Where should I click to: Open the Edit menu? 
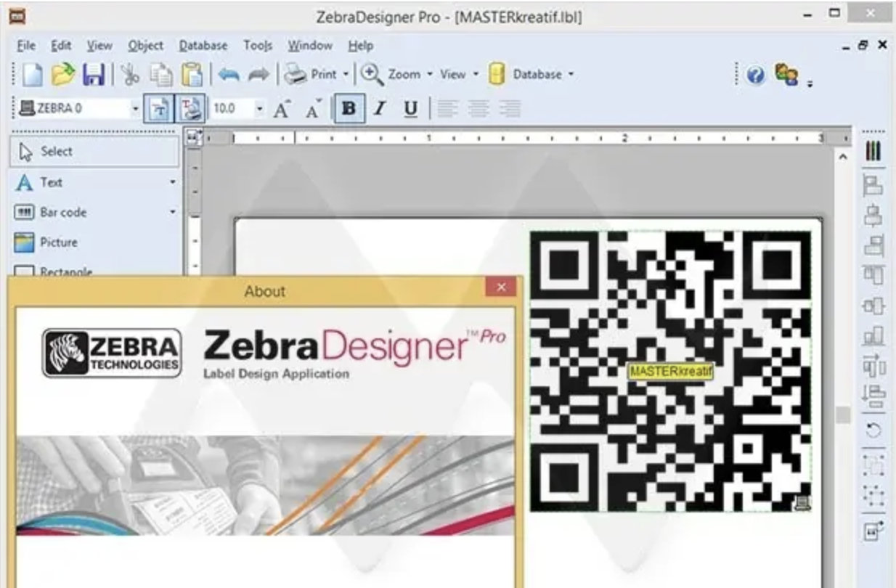click(x=61, y=46)
